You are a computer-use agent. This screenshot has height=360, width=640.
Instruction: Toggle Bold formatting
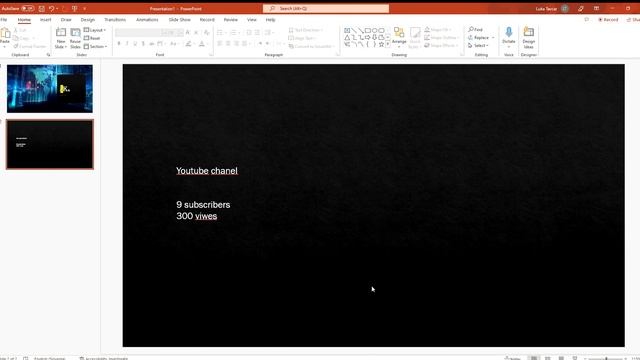pos(119,44)
